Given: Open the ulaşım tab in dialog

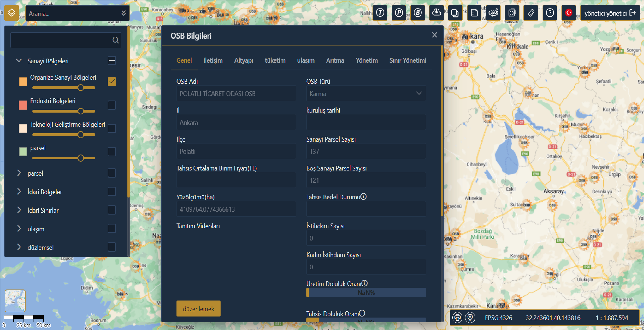Looking at the screenshot, I should click(306, 60).
